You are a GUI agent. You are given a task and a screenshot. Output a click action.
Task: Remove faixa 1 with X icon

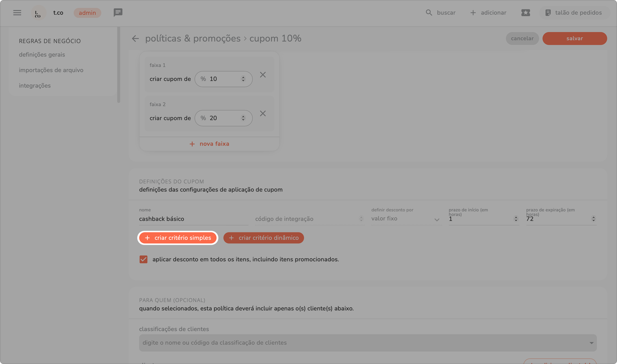(x=263, y=75)
